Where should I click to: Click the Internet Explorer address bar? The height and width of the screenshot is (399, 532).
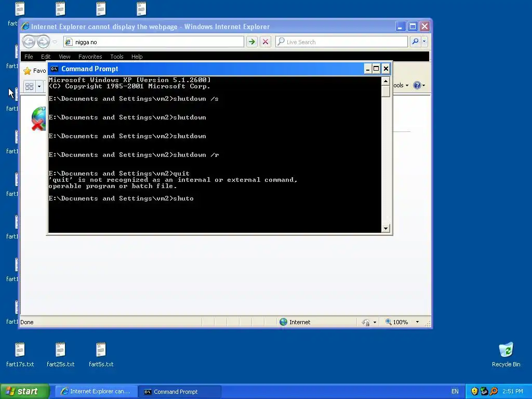pos(154,42)
